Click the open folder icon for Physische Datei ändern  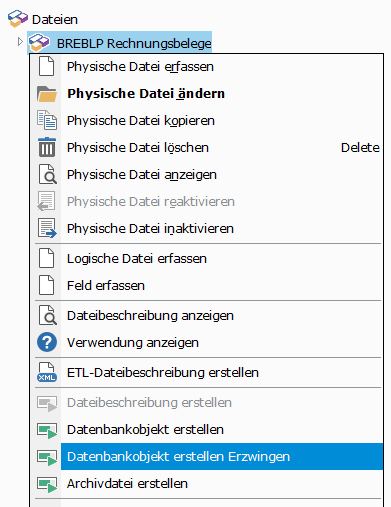(47, 94)
